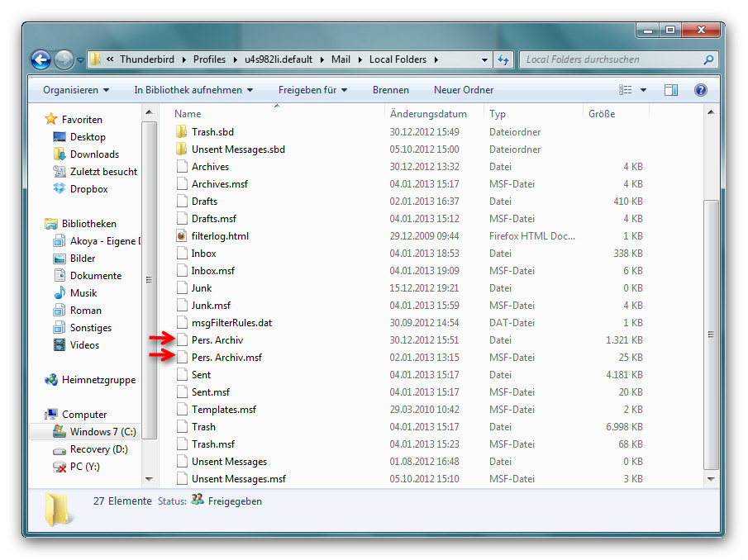Open 'In Bibliothek aufnehmen' menu
The image size is (748, 560).
coord(193,90)
